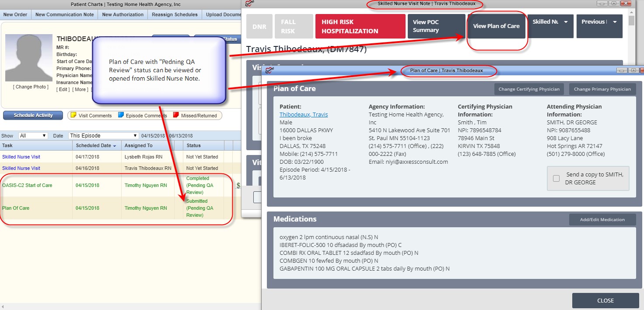This screenshot has width=644, height=310.
Task: Click the oxygen 2 lpm continuous nasal medication line
Action: tap(329, 237)
